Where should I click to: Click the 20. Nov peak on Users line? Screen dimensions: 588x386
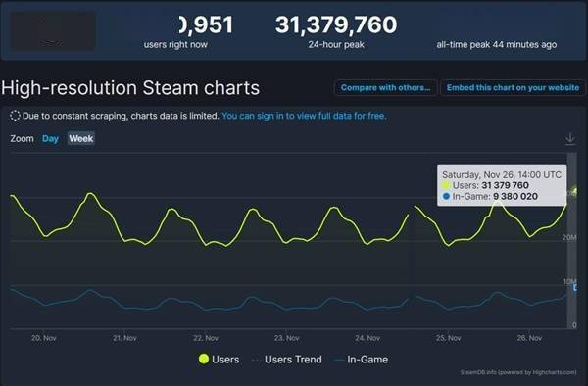pyautogui.click(x=90, y=193)
